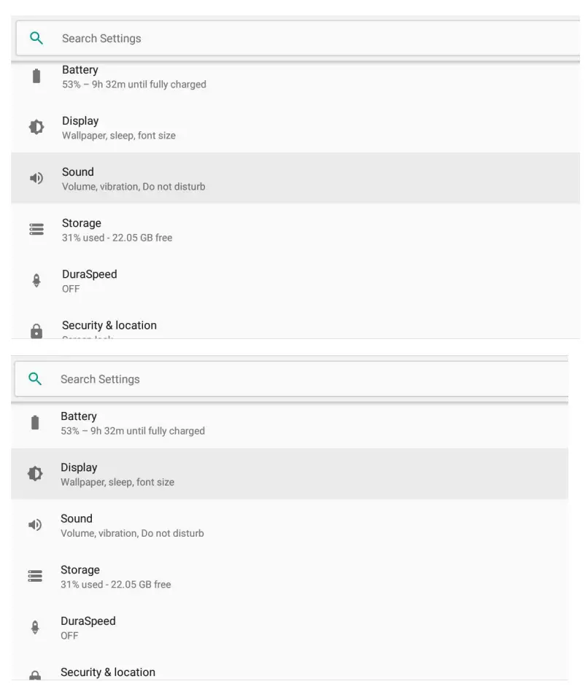This screenshot has height=700, width=588.
Task: Click the Search Settings input field
Action: (219, 38)
